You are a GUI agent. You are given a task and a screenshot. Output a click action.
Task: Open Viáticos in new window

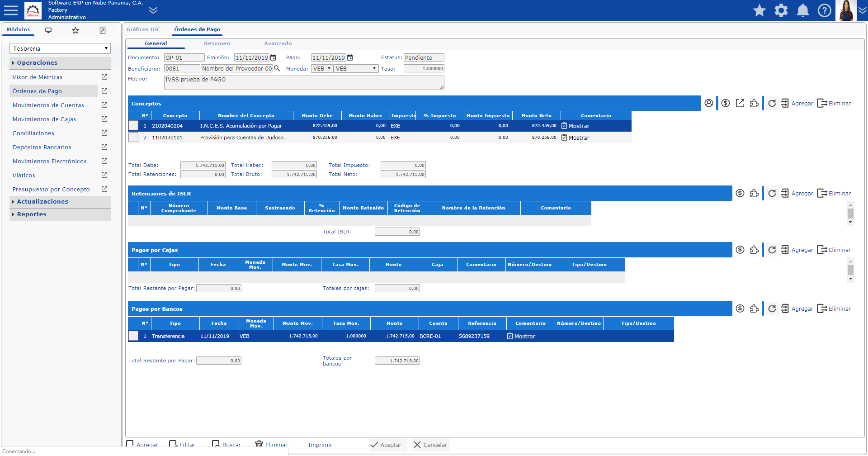tap(104, 175)
